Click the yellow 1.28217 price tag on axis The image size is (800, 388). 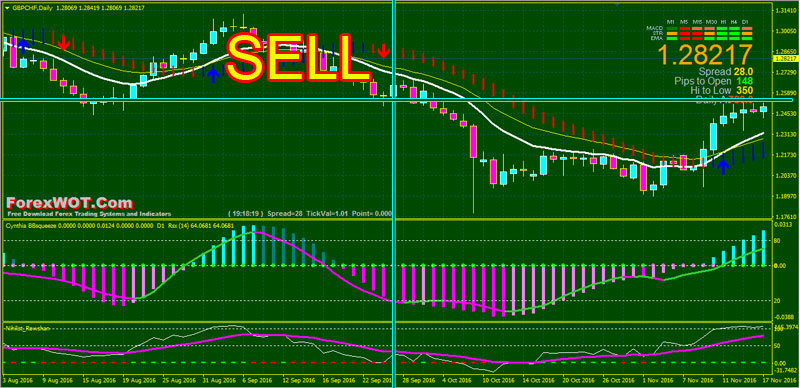[786, 59]
